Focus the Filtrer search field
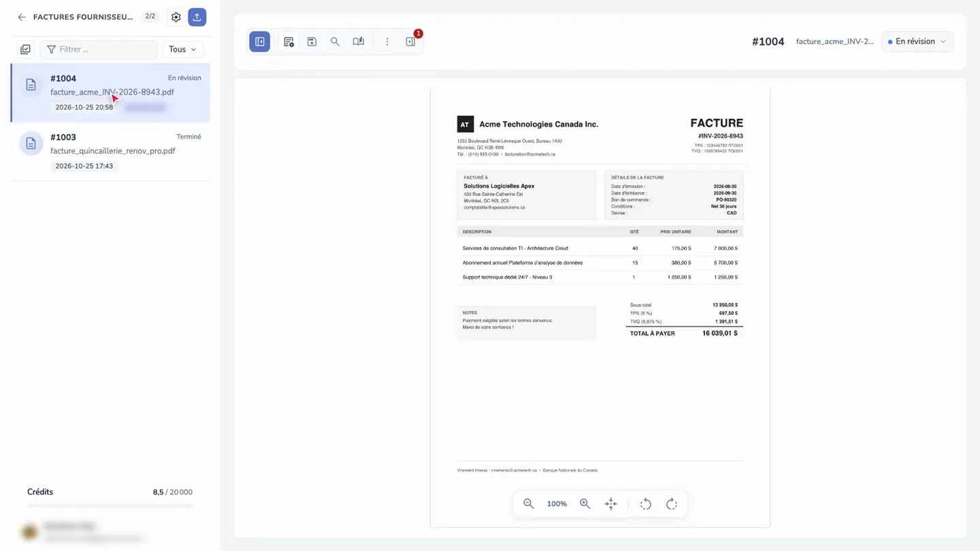 (x=99, y=49)
